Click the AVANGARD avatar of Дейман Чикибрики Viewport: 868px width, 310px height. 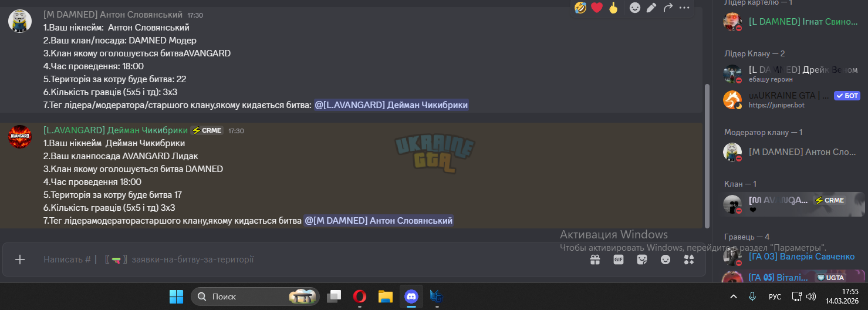tap(19, 137)
